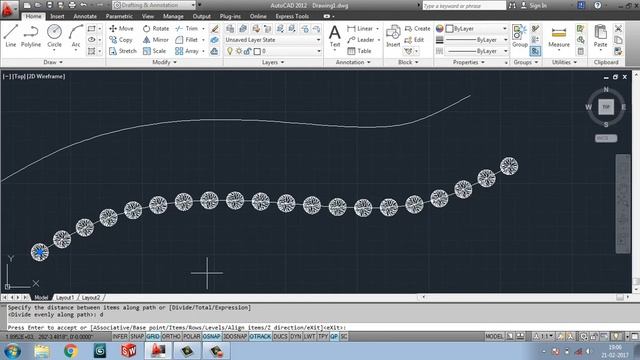The image size is (640, 360).
Task: Expand the Block panel
Action: (x=408, y=62)
